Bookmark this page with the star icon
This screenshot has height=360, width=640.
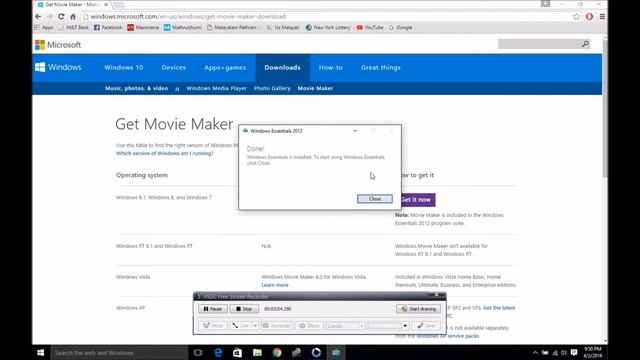point(576,17)
